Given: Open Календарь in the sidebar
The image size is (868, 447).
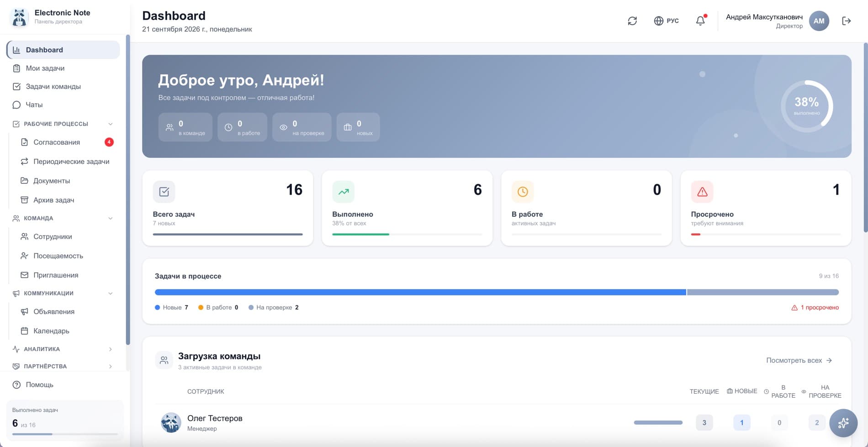Looking at the screenshot, I should 67,331.
